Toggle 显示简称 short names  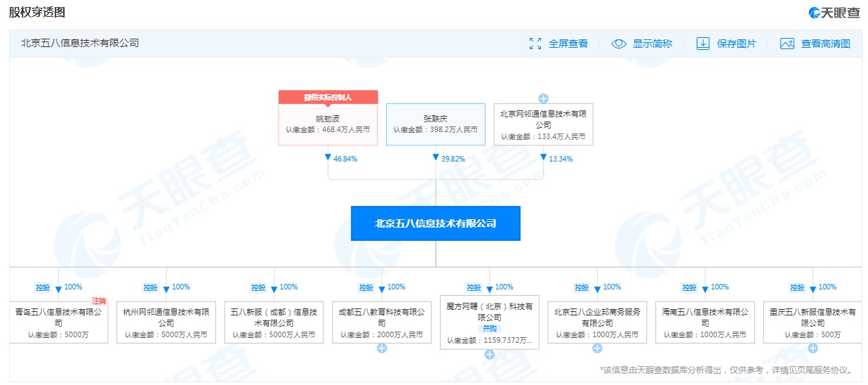(652, 44)
